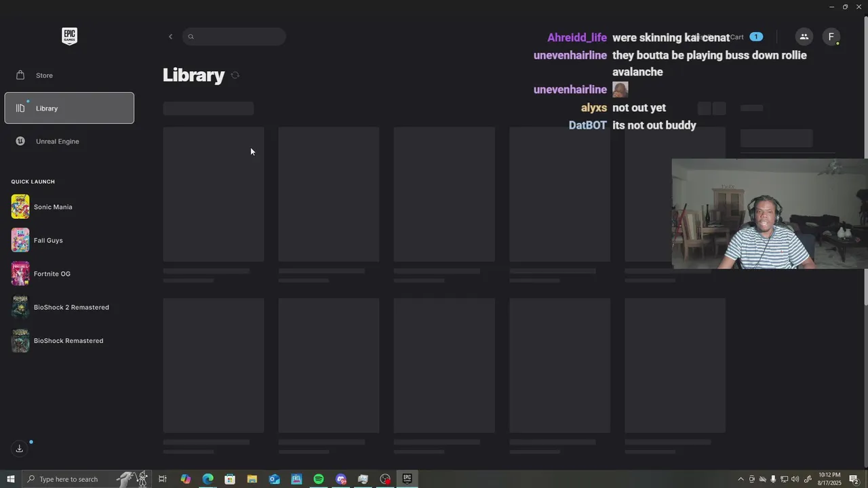Image resolution: width=868 pixels, height=488 pixels.
Task: Click the Library books icon in the sidebar
Action: (x=20, y=108)
